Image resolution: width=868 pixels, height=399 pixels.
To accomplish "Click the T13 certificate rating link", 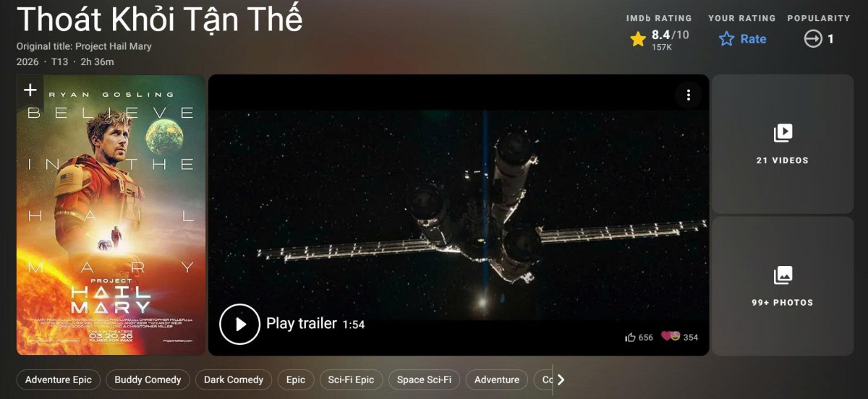I will click(x=60, y=62).
